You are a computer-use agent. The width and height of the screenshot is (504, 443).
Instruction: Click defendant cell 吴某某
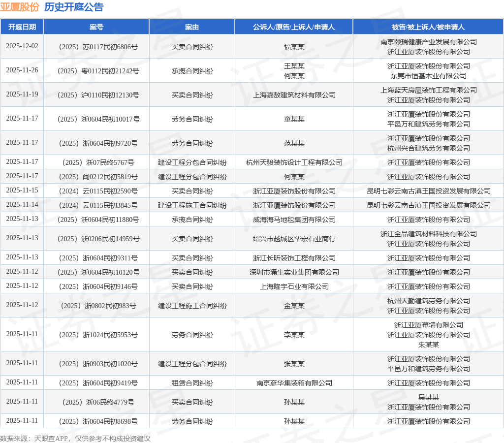pyautogui.click(x=429, y=397)
